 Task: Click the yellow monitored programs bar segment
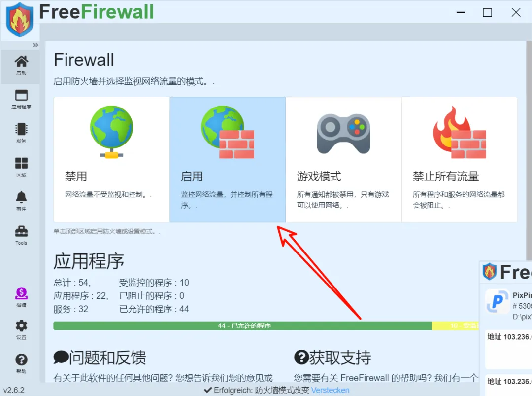455,325
